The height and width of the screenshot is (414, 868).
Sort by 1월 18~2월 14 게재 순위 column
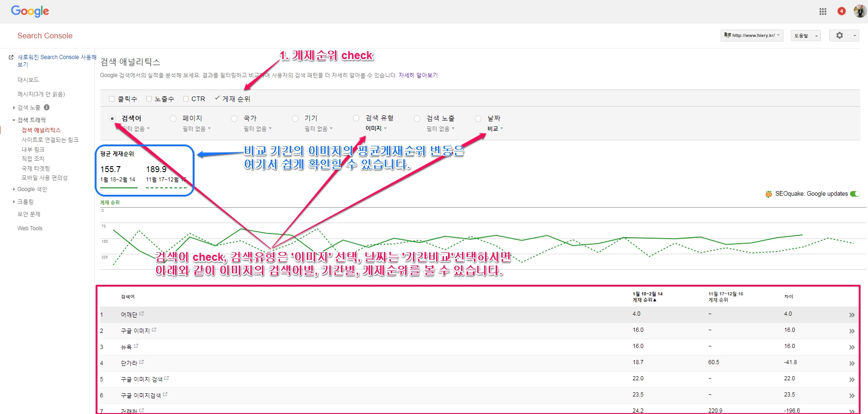pos(647,297)
